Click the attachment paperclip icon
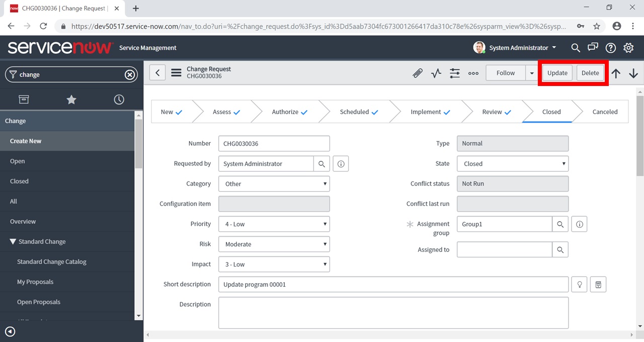644x342 pixels. click(418, 73)
